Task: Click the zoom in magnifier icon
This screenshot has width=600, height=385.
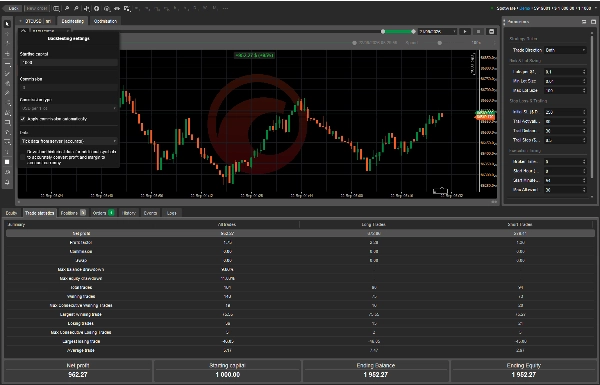Action: (67, 8)
